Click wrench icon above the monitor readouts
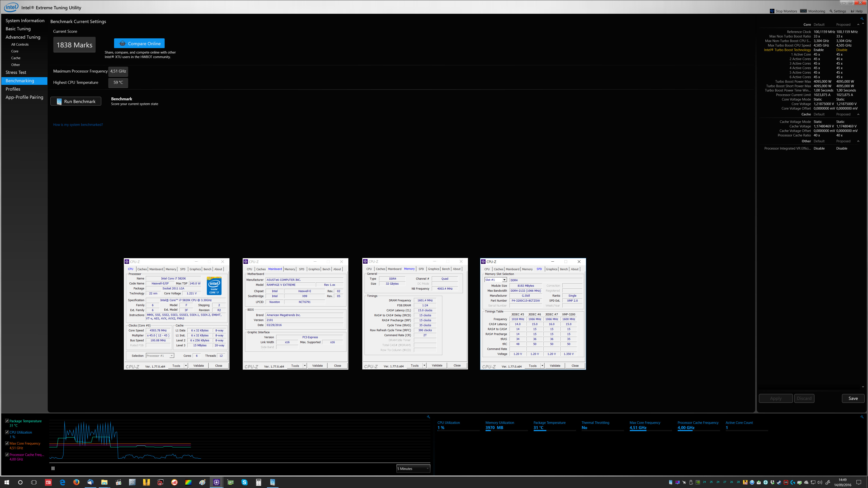The height and width of the screenshot is (488, 868). (862, 417)
